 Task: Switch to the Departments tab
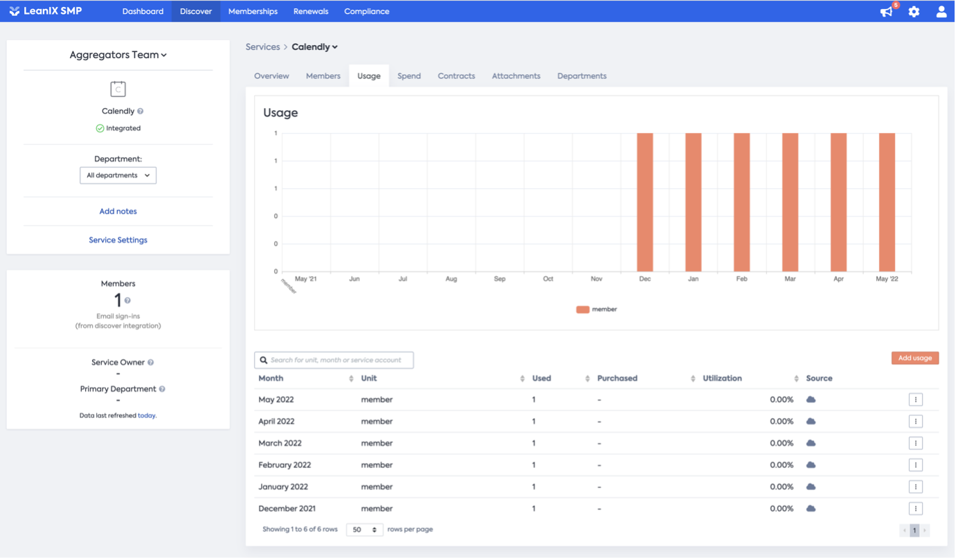tap(584, 76)
